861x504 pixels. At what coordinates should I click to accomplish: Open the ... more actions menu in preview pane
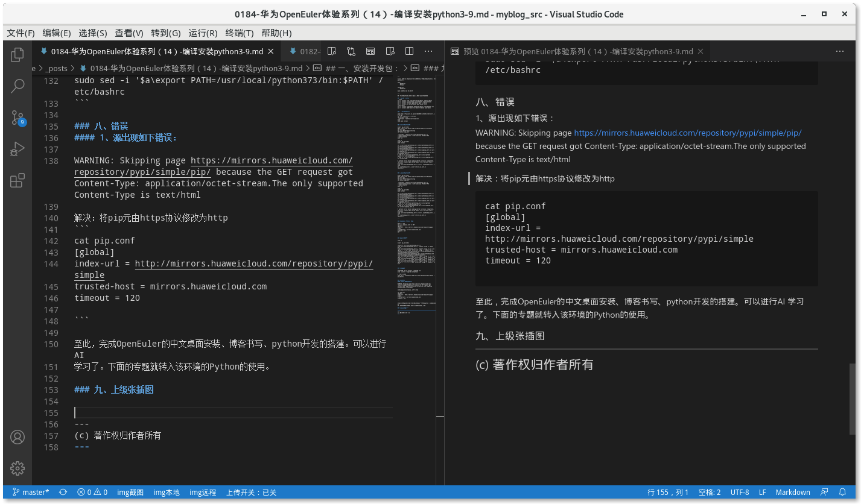(840, 52)
